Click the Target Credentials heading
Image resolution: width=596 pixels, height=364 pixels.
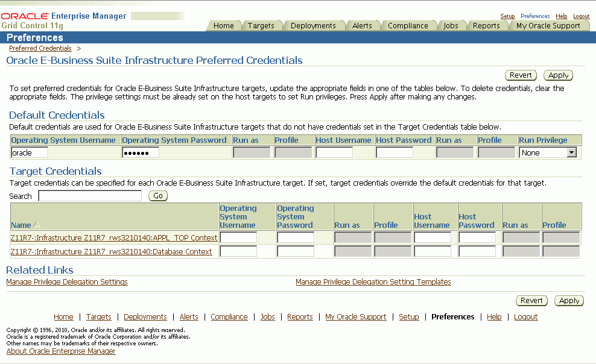pyautogui.click(x=55, y=171)
